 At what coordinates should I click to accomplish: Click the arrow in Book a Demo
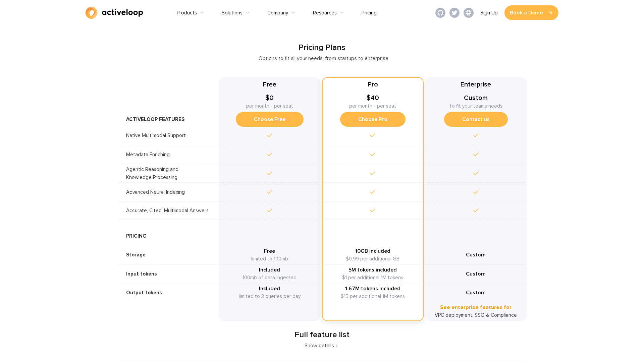click(550, 13)
